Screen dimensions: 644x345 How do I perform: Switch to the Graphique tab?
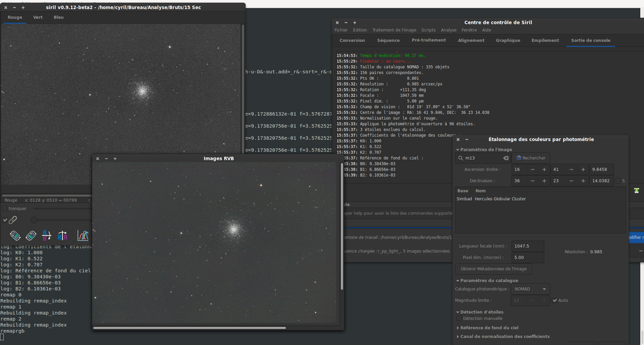[507, 41]
